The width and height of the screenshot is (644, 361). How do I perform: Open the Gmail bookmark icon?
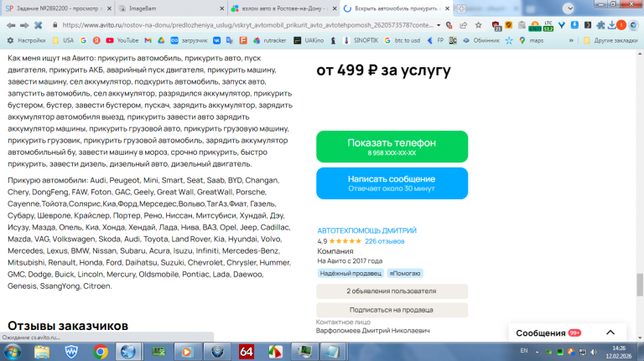(148, 40)
